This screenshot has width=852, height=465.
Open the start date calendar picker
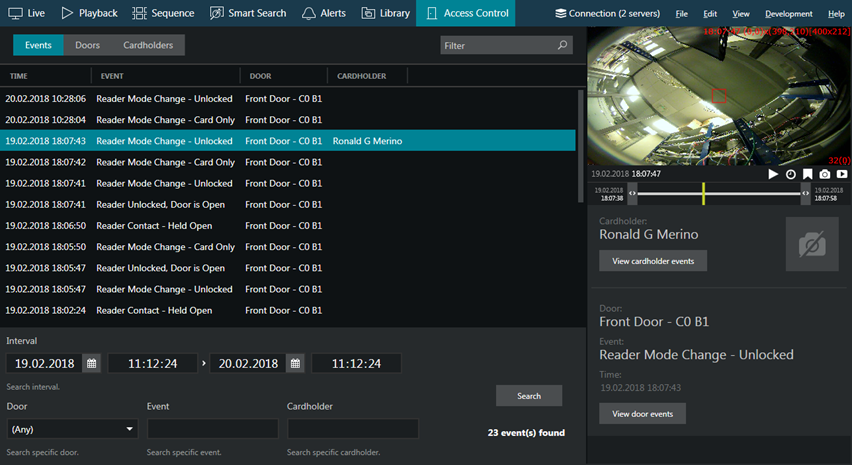(x=91, y=363)
